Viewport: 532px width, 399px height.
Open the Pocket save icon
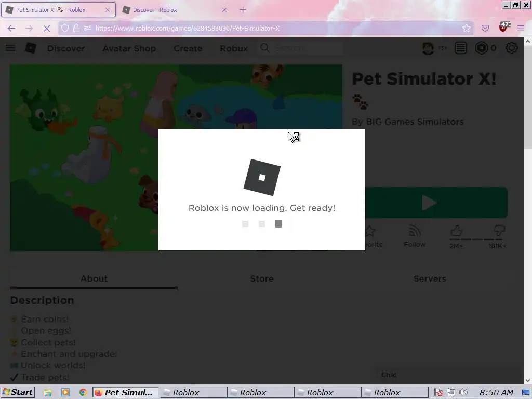pyautogui.click(x=485, y=28)
